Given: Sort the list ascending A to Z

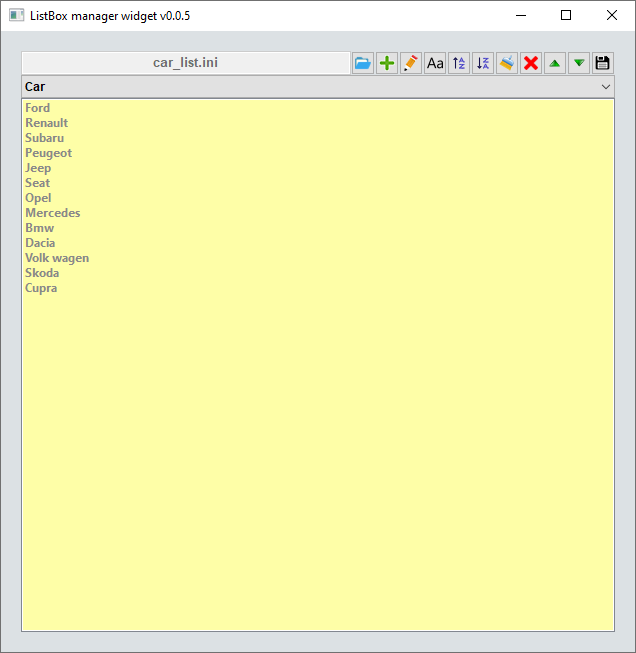Looking at the screenshot, I should (x=459, y=63).
